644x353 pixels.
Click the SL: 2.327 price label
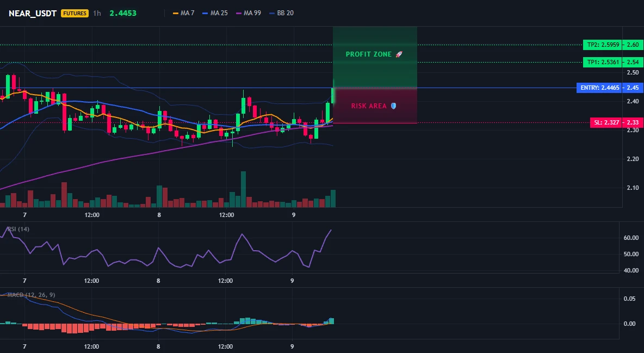(605, 122)
